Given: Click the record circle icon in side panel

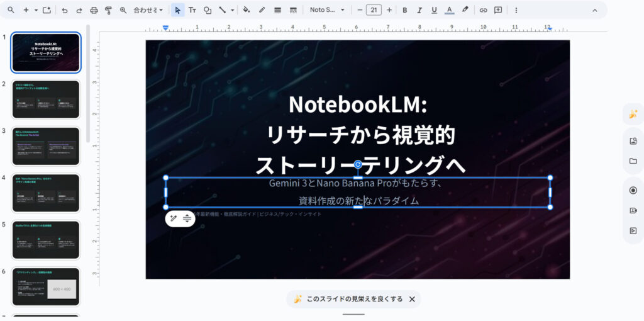Looking at the screenshot, I should coord(633,190).
